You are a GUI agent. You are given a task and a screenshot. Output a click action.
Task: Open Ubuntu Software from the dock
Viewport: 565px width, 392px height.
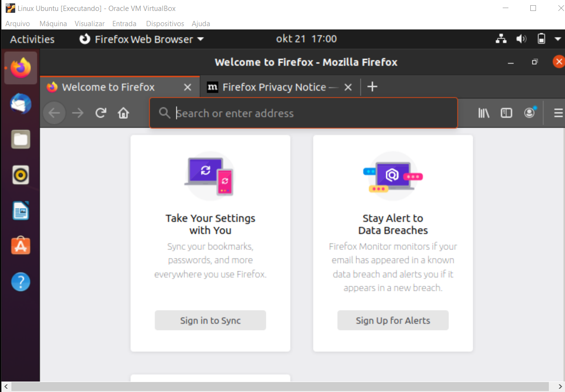20,246
